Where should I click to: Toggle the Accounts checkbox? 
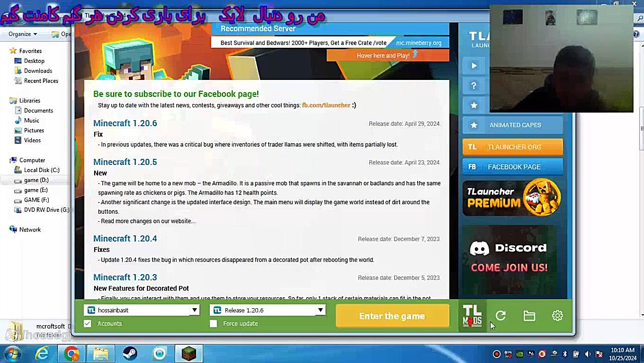88,323
